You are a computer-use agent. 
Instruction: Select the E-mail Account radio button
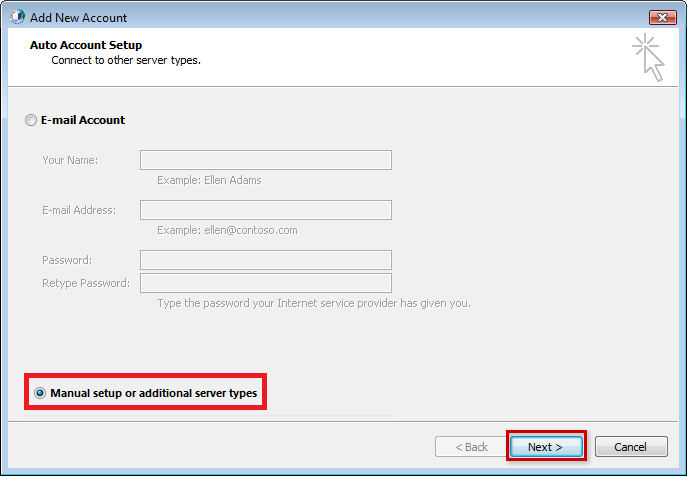point(31,120)
